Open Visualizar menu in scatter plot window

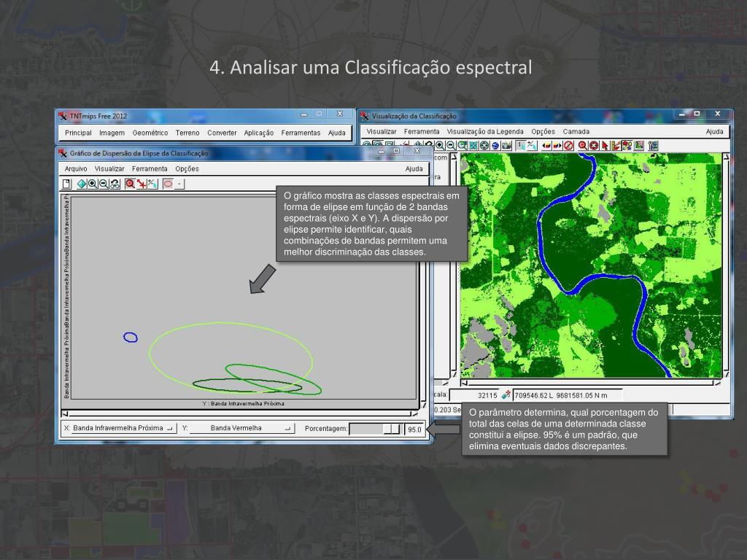[x=109, y=168]
